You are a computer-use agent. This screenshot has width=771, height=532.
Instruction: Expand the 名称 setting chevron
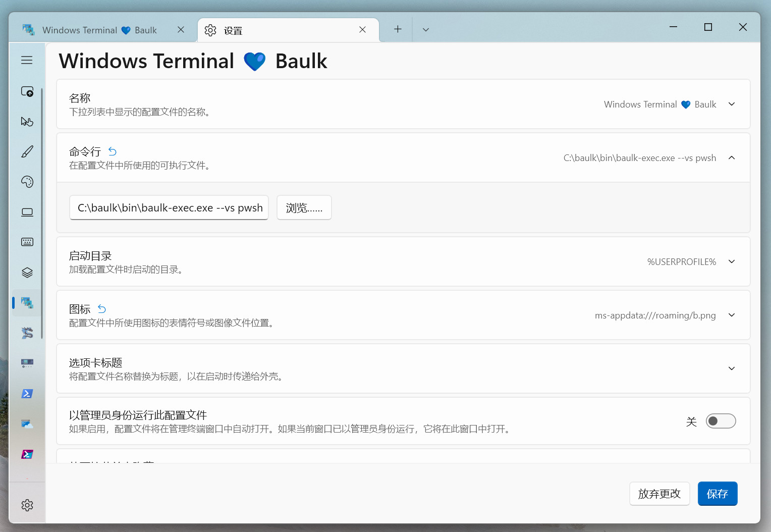coord(732,104)
